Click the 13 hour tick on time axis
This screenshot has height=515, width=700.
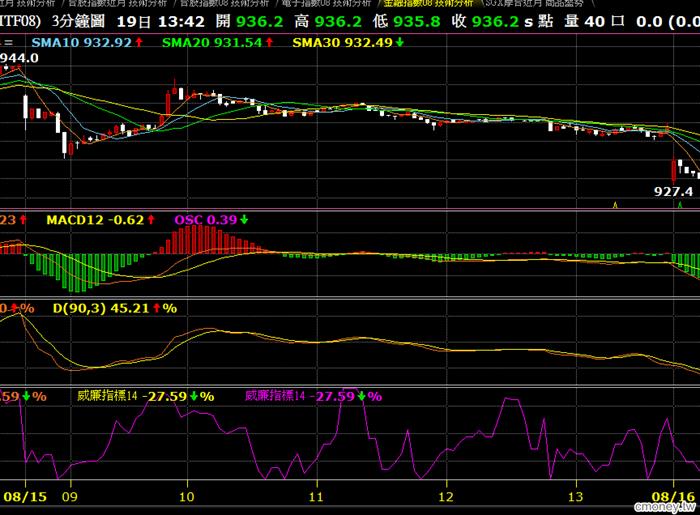click(x=576, y=497)
